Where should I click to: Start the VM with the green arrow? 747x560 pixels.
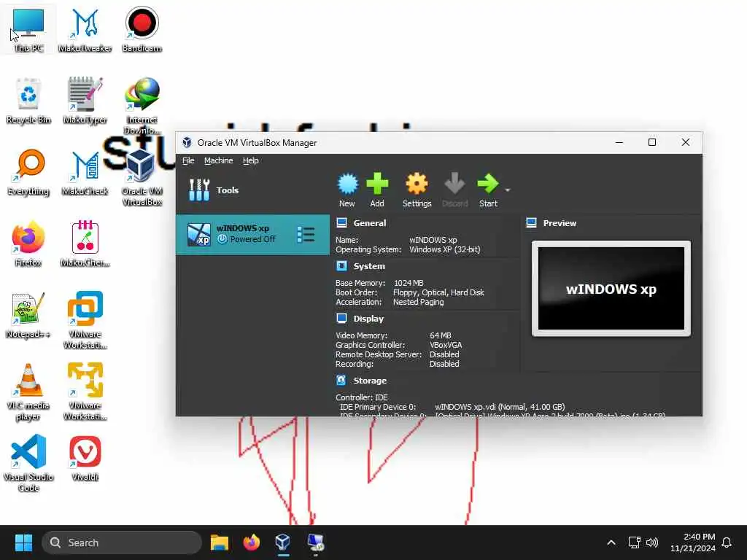tap(487, 184)
